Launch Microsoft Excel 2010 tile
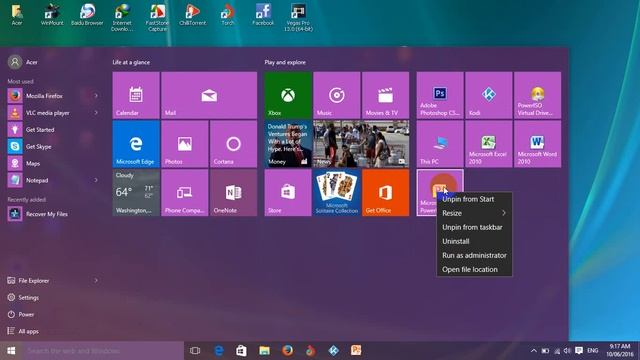The width and height of the screenshot is (640, 360). pyautogui.click(x=489, y=144)
